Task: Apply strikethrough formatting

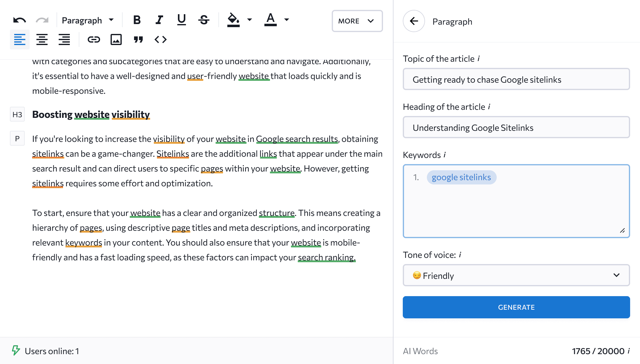Action: (x=204, y=19)
